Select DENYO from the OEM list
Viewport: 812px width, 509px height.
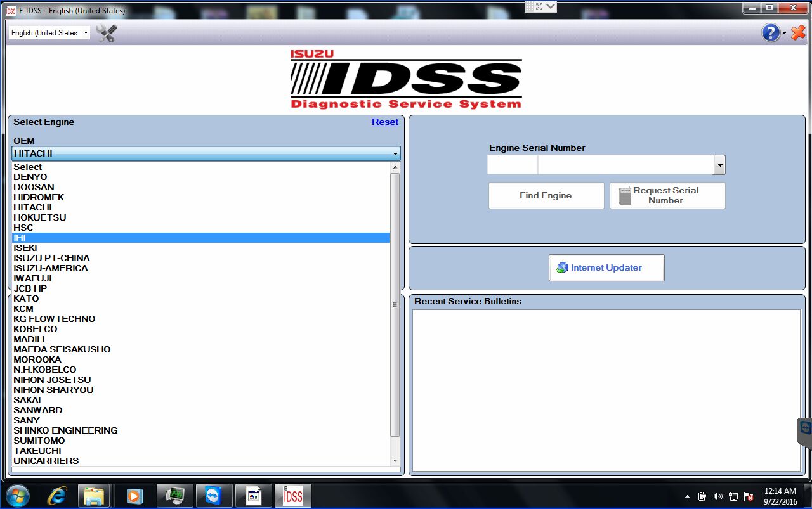tap(200, 177)
